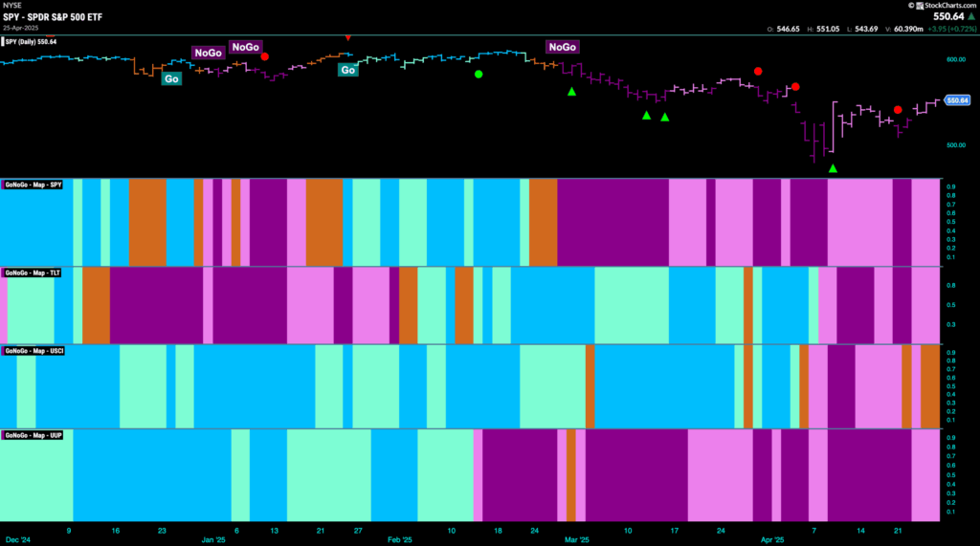Click the red dot near April 21 on price chart
The height and width of the screenshot is (546, 980).
898,110
